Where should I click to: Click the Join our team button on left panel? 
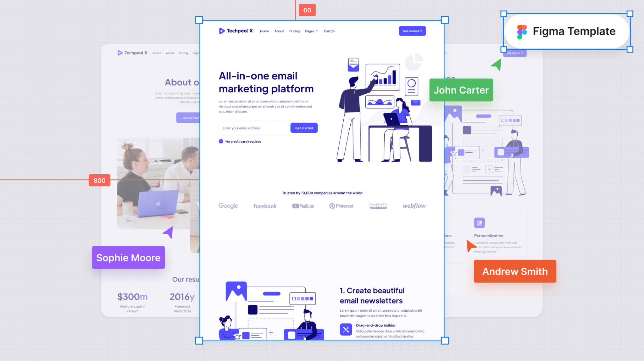click(x=189, y=118)
